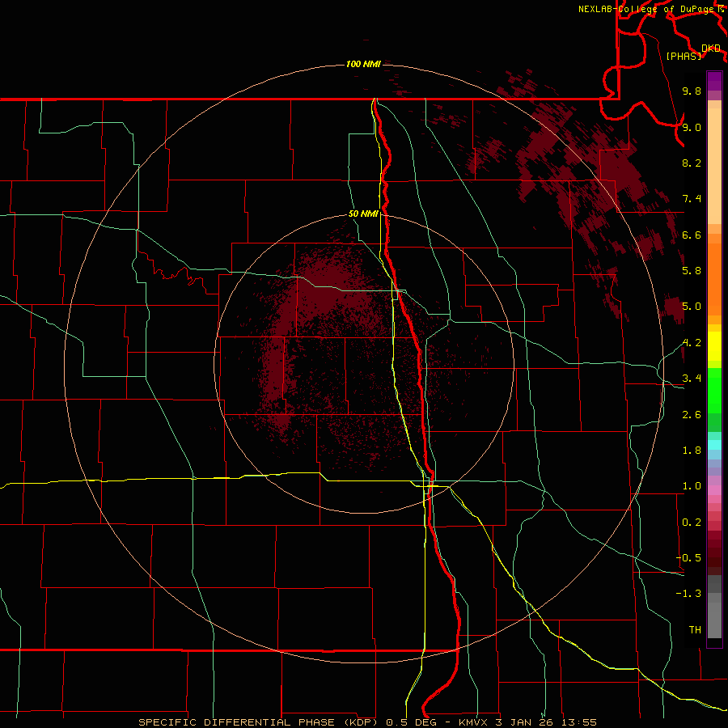Click the 5.0 color scale value
The width and height of the screenshot is (728, 728).
692,307
